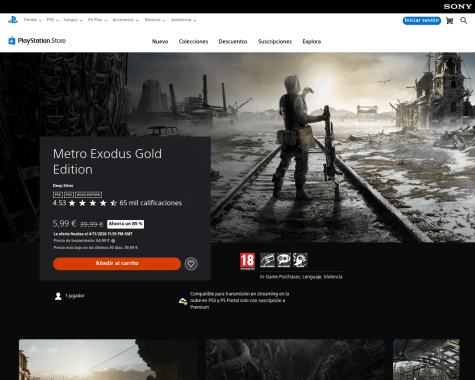Go to Suscripciones section
The height and width of the screenshot is (380, 475).
point(275,42)
